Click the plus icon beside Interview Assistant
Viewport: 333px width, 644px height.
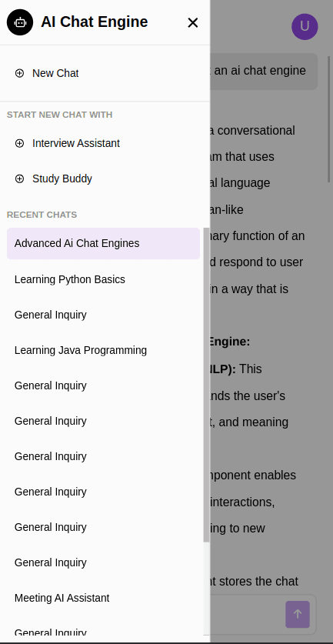(19, 143)
